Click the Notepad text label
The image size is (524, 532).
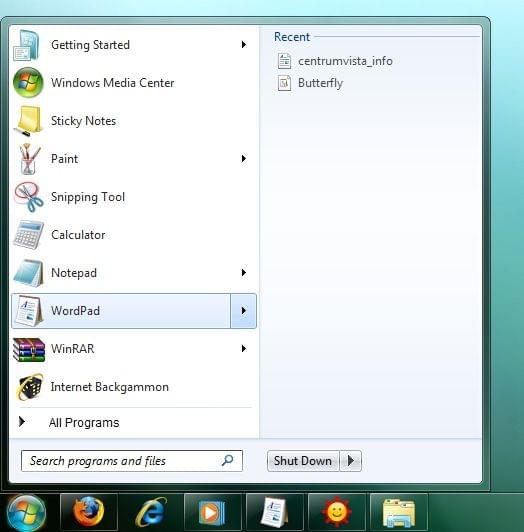[74, 273]
